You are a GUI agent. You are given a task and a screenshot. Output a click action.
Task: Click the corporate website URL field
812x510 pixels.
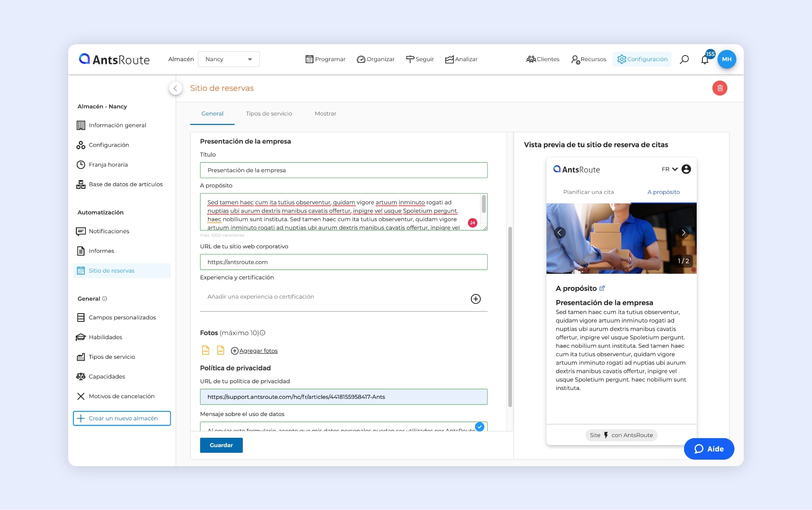pyautogui.click(x=343, y=262)
